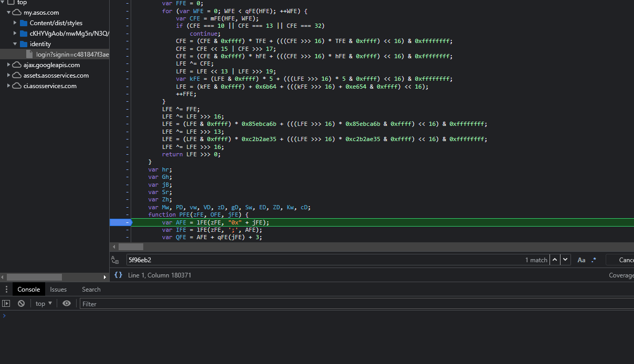Click the my.asos.com cloud icon
This screenshot has height=364, width=634.
[x=17, y=13]
